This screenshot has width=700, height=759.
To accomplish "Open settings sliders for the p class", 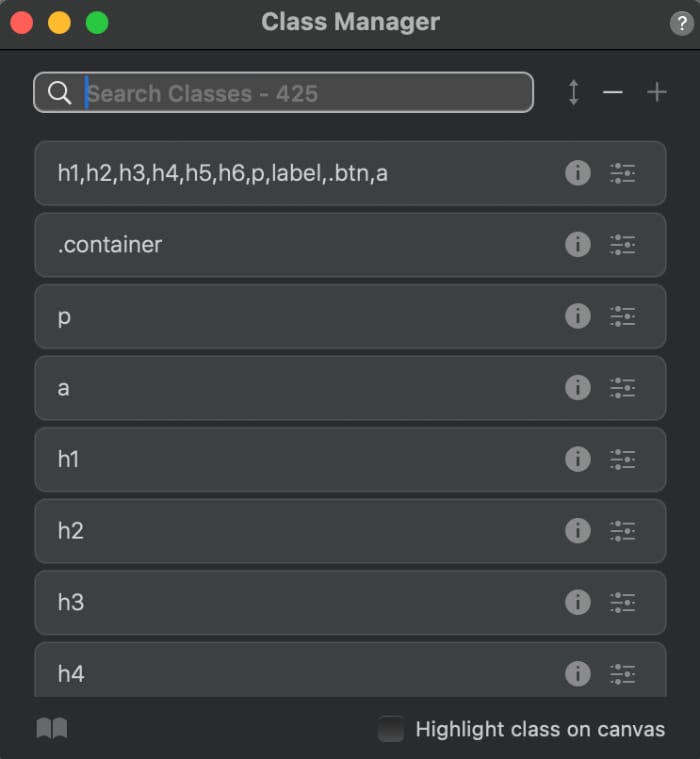I will [622, 316].
